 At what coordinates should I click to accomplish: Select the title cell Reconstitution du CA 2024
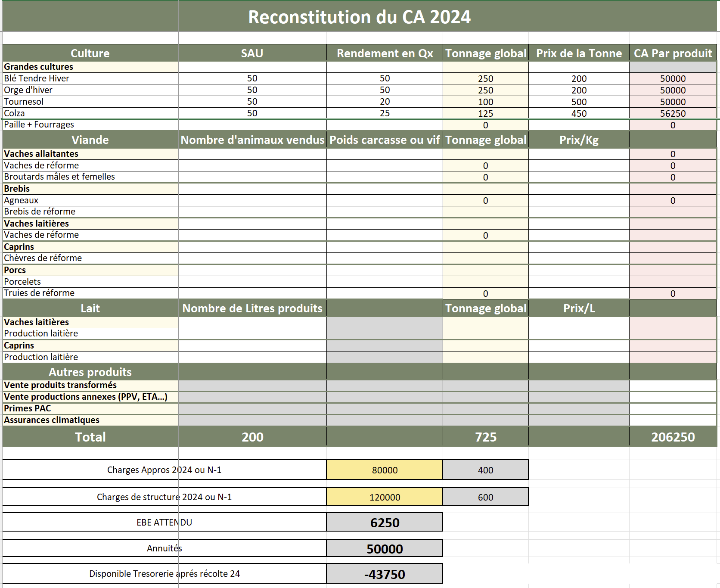360,17
